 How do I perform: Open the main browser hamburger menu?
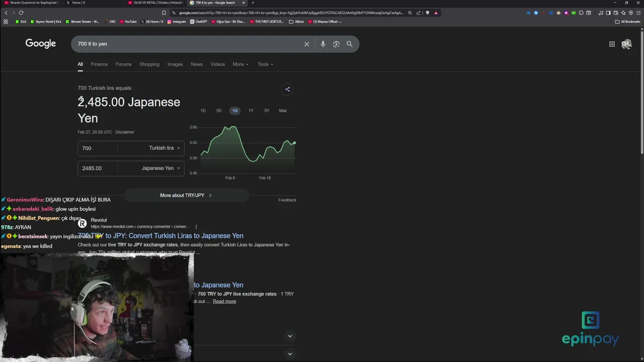638,13
